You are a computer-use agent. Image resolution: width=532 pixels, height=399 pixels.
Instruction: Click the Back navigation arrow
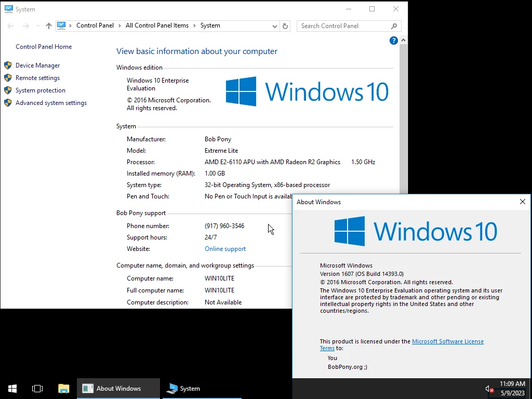10,26
